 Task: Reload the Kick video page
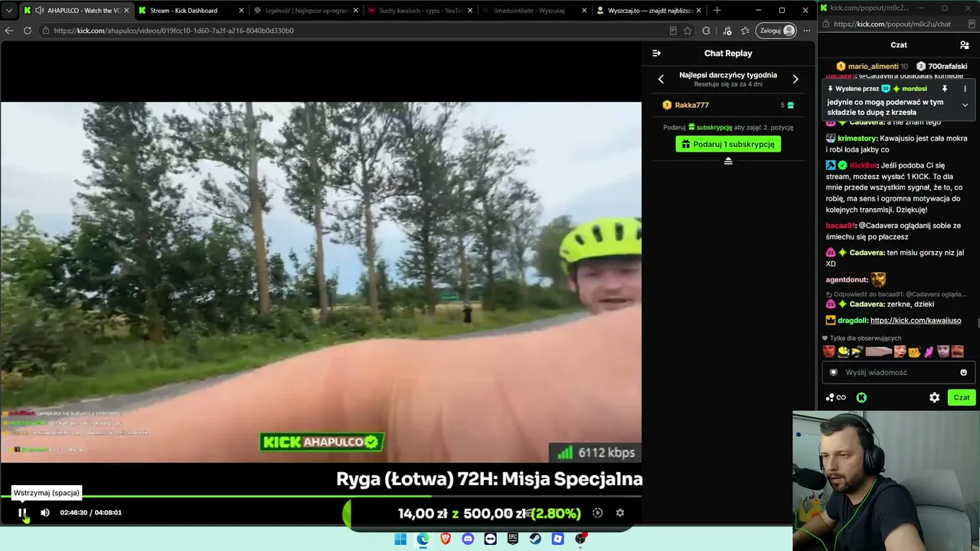(28, 31)
